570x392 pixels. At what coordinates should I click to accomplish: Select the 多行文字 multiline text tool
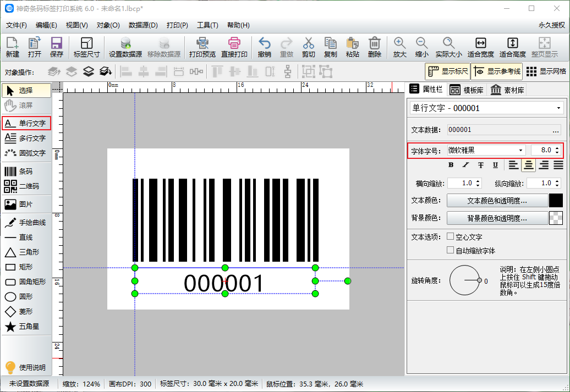[26, 138]
